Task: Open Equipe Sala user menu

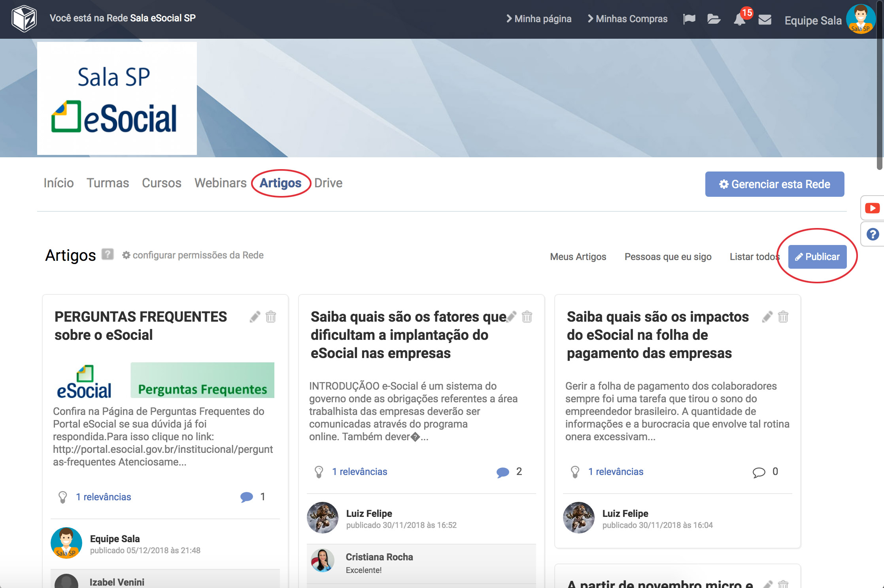Action: click(813, 20)
